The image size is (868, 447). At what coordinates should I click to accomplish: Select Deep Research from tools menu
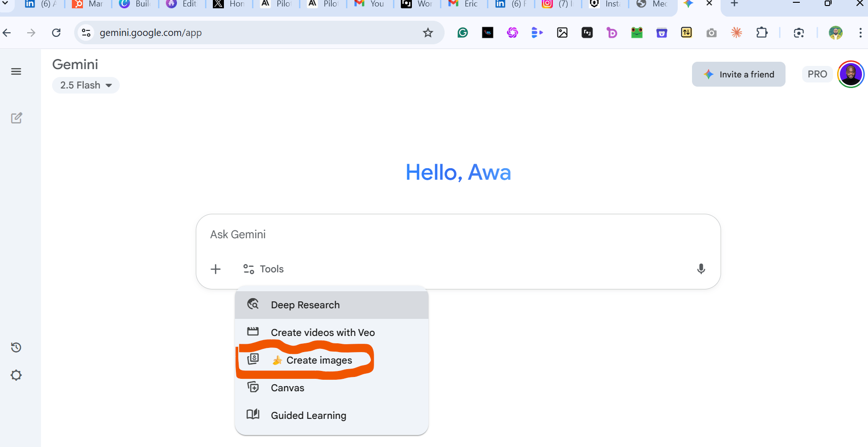tap(332, 305)
